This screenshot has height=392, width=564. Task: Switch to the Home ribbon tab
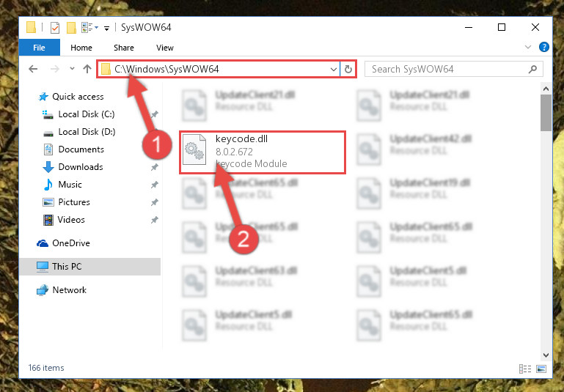[x=81, y=48]
